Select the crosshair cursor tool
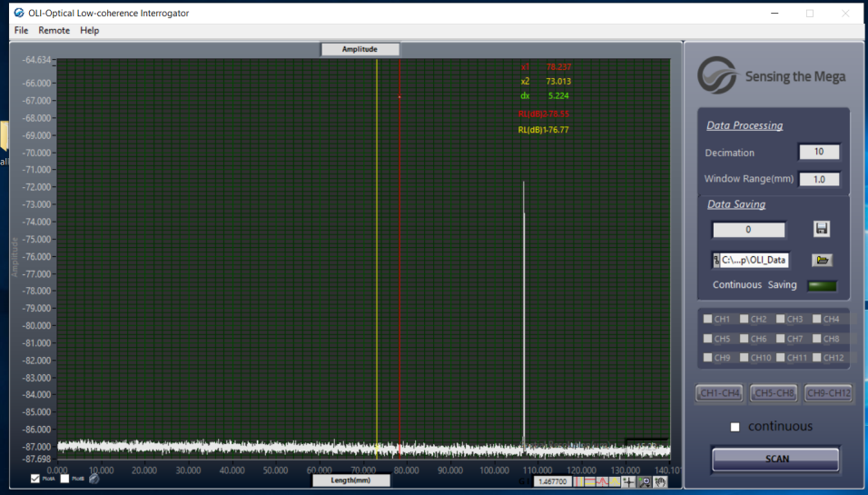Screen dimensions: 868x495 pos(628,481)
